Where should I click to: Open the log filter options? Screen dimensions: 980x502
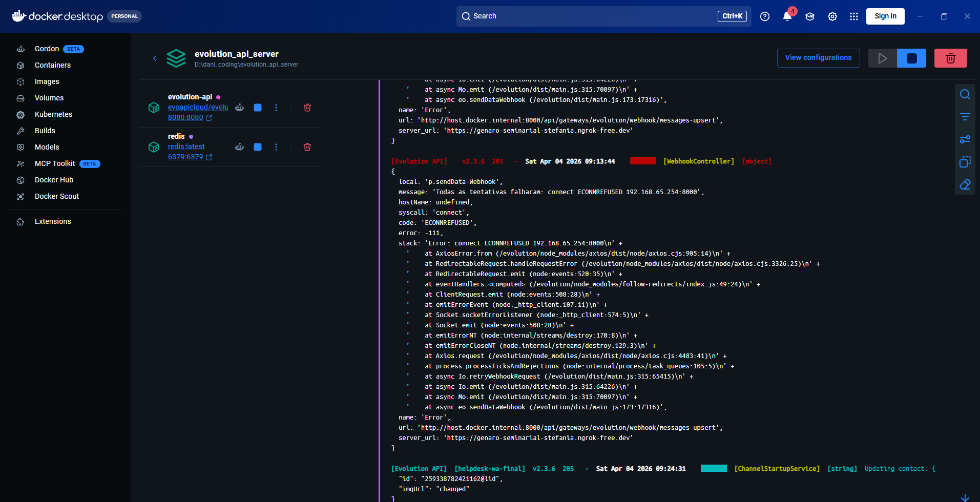(x=965, y=116)
